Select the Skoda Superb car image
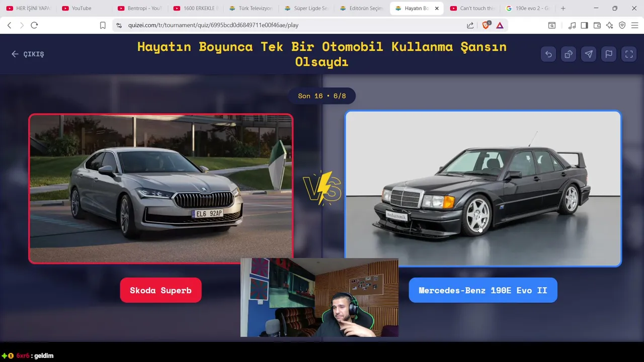644x362 pixels. [x=160, y=189]
